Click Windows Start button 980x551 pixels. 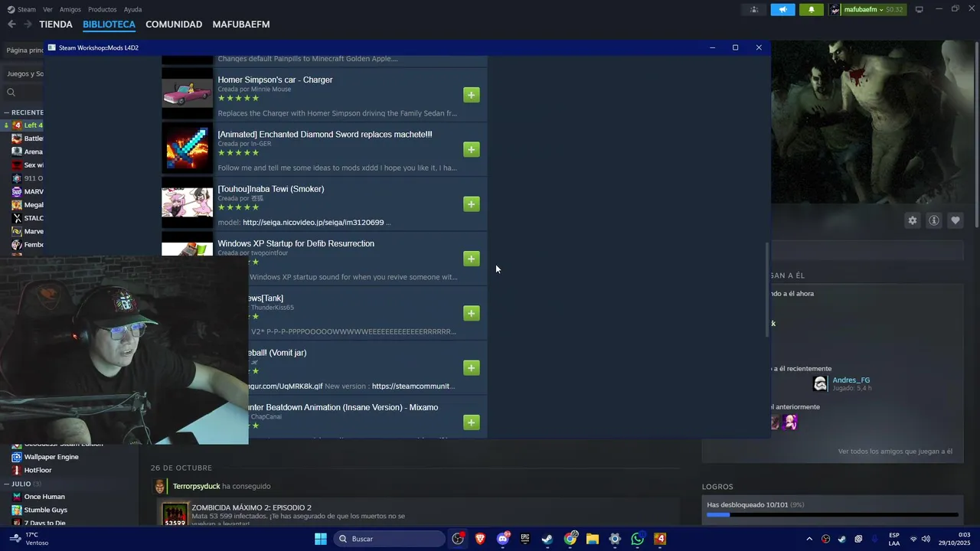[321, 539]
